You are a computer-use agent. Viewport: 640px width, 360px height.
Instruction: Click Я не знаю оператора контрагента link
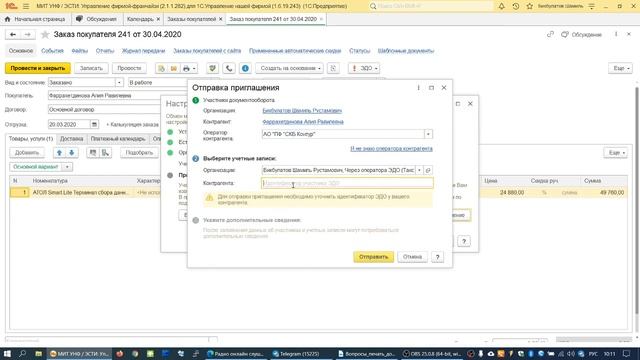point(391,149)
